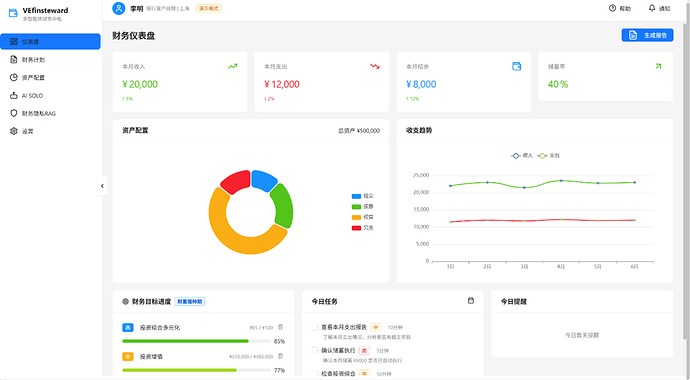The height and width of the screenshot is (380, 690).
Task: Open the 仪表盘 dashboard menu item
Action: click(x=50, y=42)
